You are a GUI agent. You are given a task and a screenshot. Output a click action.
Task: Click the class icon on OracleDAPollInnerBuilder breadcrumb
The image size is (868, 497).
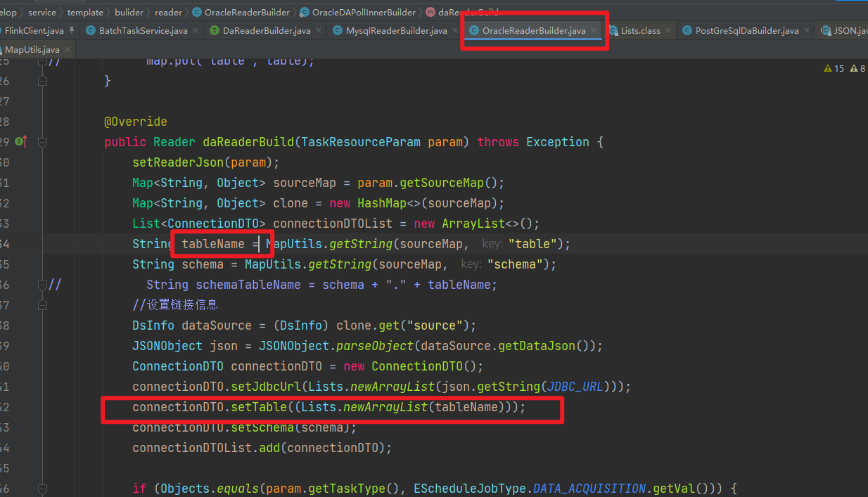(x=303, y=12)
